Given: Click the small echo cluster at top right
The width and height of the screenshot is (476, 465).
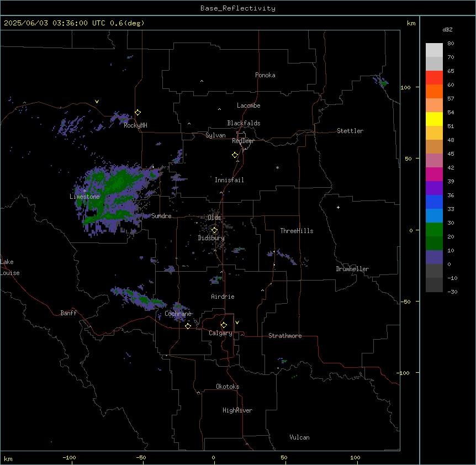Looking at the screenshot, I should [380, 81].
